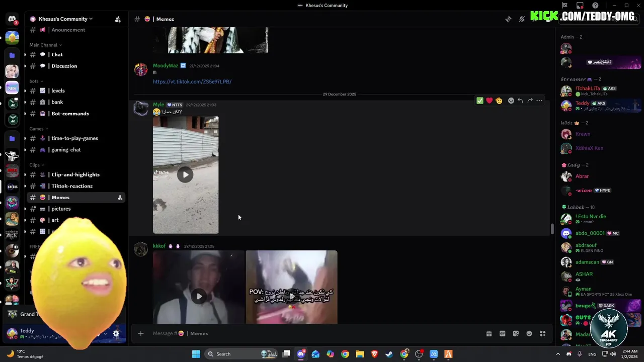Collapse the Games category
The height and width of the screenshot is (362, 644).
pyautogui.click(x=39, y=129)
